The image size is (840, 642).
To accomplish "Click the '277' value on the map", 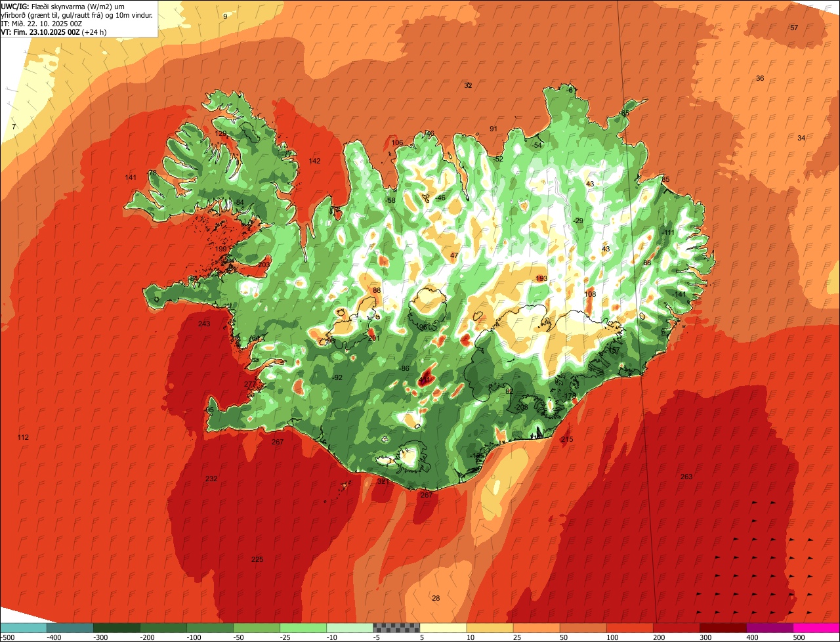I will point(250,384).
